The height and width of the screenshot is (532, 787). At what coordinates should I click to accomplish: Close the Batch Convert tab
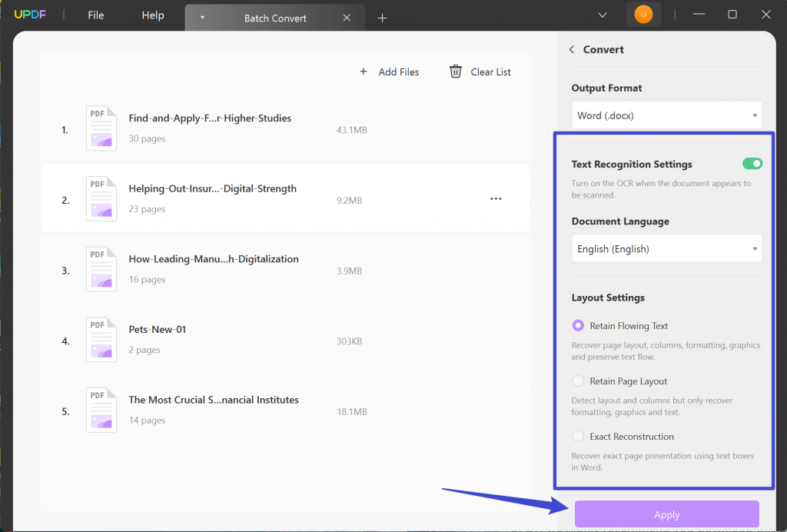point(347,17)
